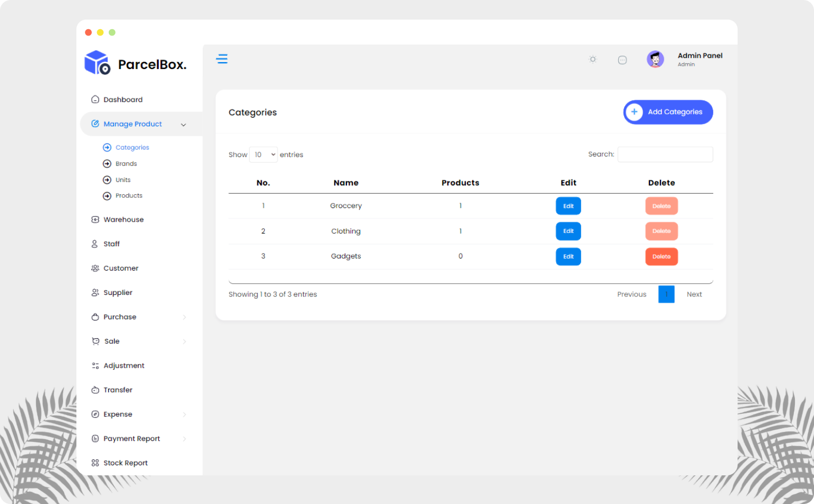Open the Dashboard from the sidebar

[96, 99]
